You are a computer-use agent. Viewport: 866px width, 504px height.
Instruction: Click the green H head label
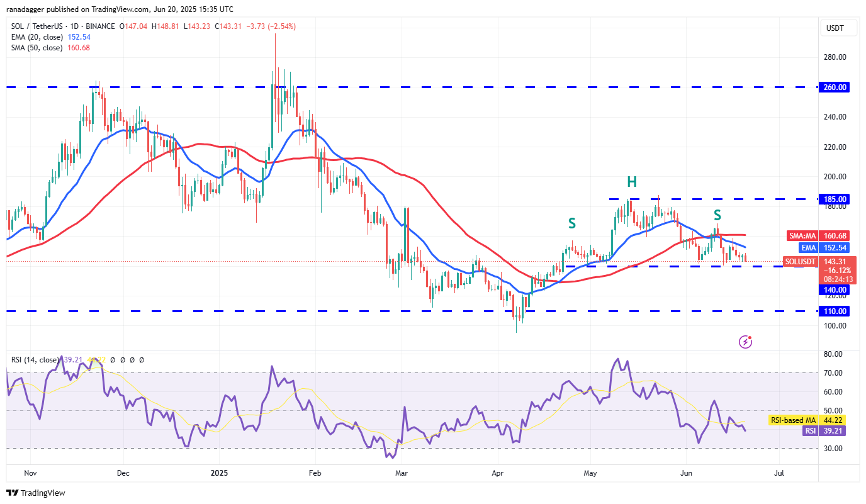pos(631,182)
